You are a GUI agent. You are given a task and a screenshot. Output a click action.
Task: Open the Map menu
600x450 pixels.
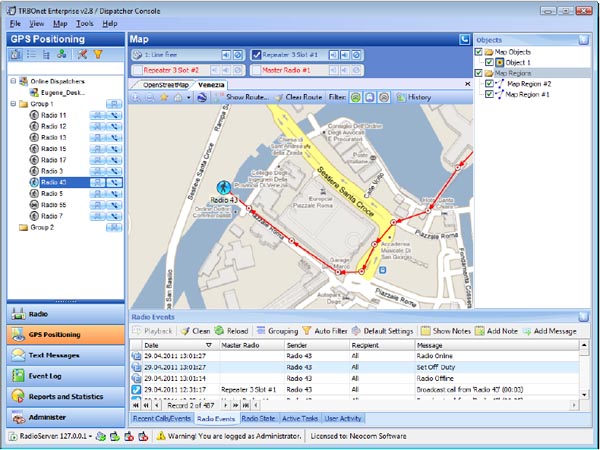(60, 24)
